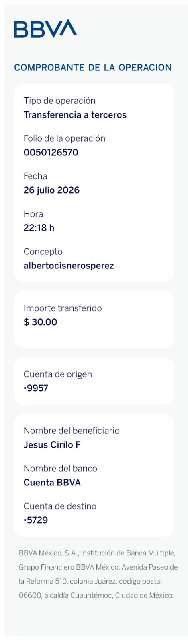Screen dimensions: 188x644
Task: Select folio number 0050126570
Action: (x=51, y=153)
